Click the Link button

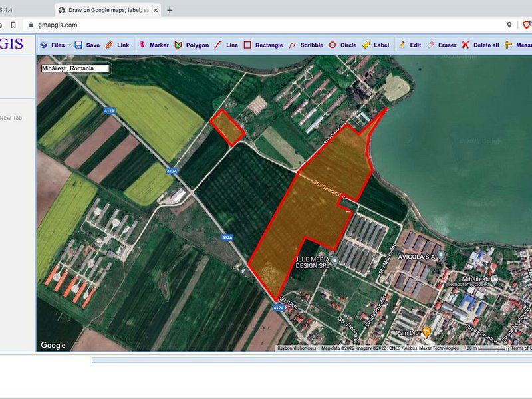tap(118, 45)
